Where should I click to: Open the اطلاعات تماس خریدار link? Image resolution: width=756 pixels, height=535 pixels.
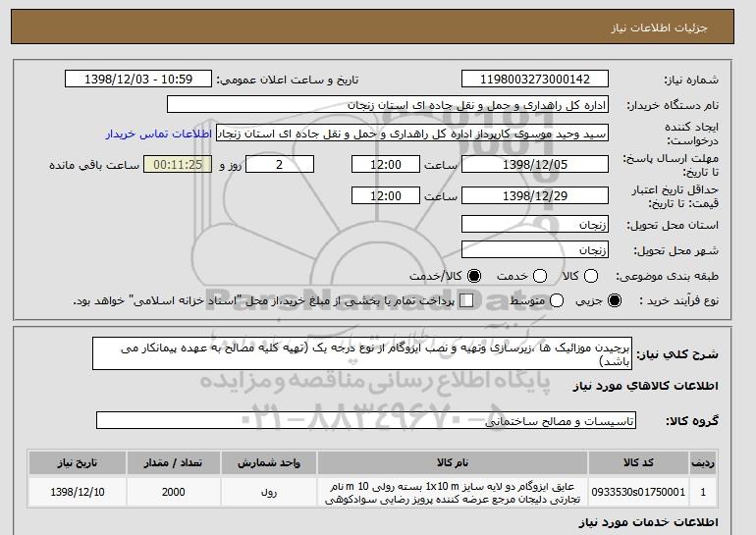click(x=159, y=134)
